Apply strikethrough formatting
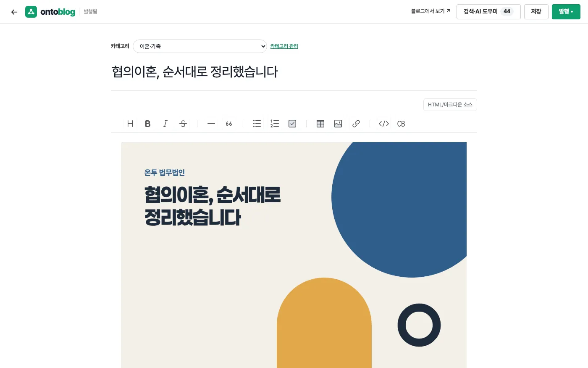 [183, 124]
